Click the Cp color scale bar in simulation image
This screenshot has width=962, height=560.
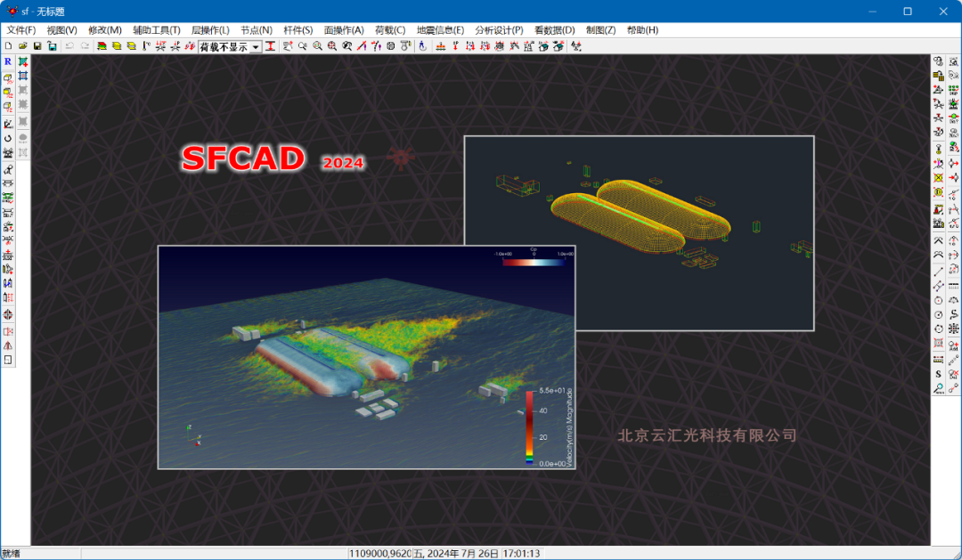534,262
